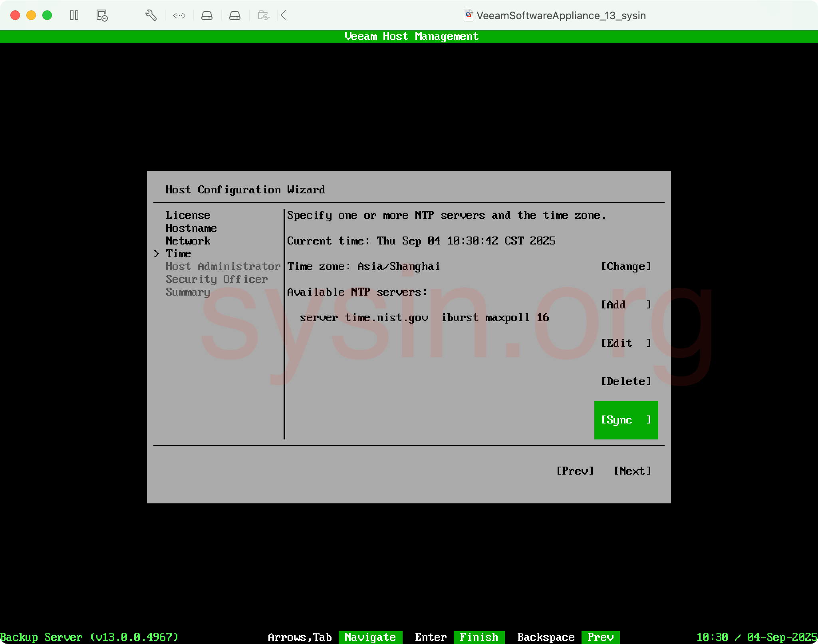Open VM settings wrench icon
Viewport: 818px width, 644px height.
pyautogui.click(x=151, y=16)
